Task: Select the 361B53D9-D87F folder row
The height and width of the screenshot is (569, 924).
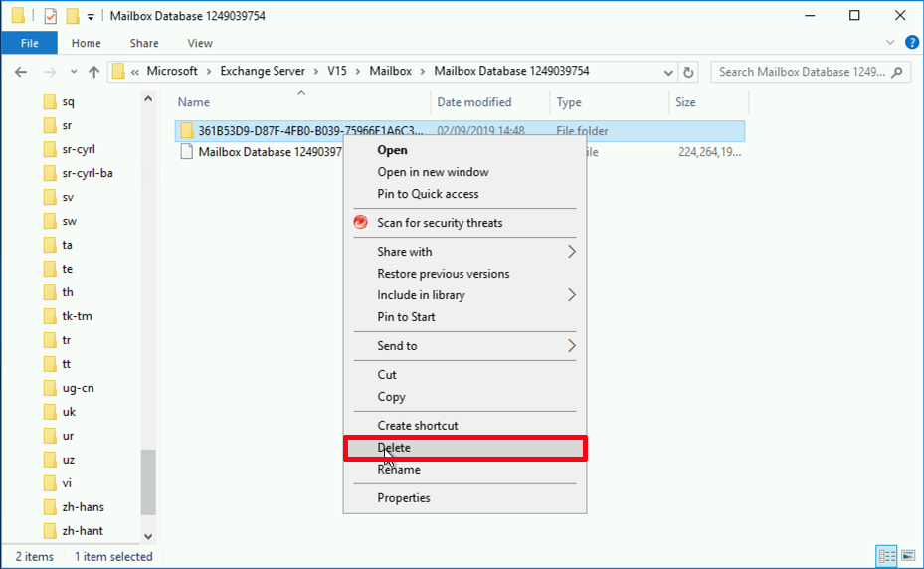Action: (x=460, y=131)
